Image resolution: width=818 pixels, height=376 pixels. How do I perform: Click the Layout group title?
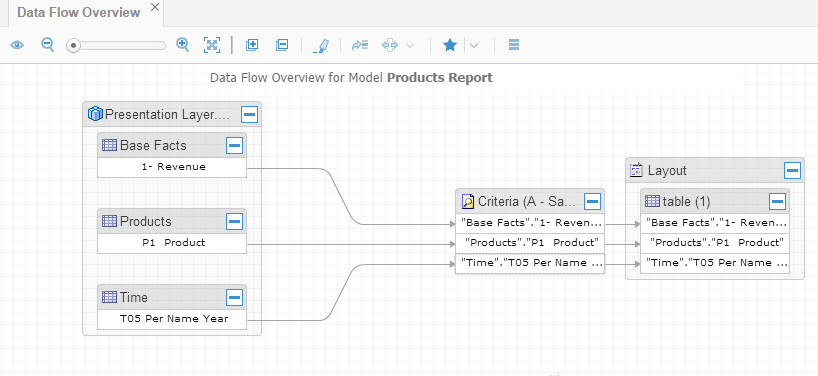pyautogui.click(x=667, y=171)
